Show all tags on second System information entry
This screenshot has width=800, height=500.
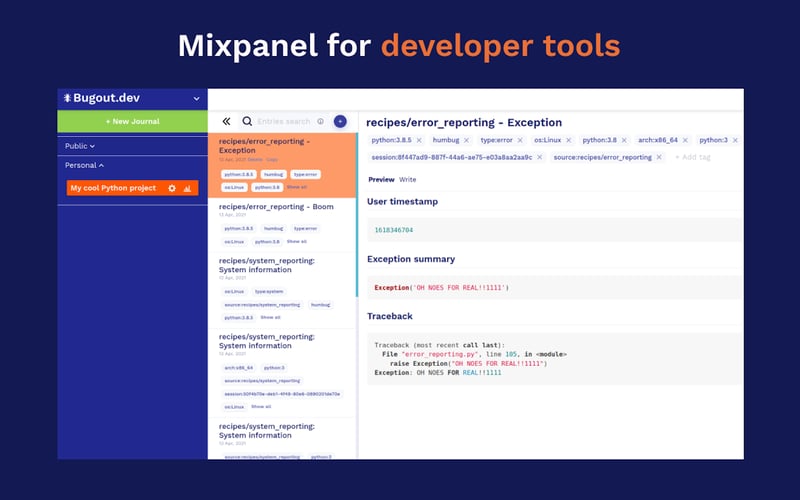point(261,407)
